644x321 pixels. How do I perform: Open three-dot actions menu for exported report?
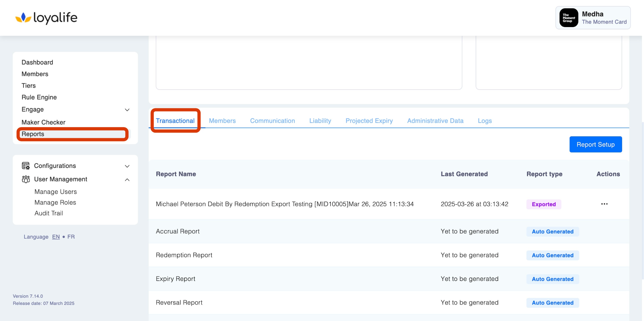604,204
